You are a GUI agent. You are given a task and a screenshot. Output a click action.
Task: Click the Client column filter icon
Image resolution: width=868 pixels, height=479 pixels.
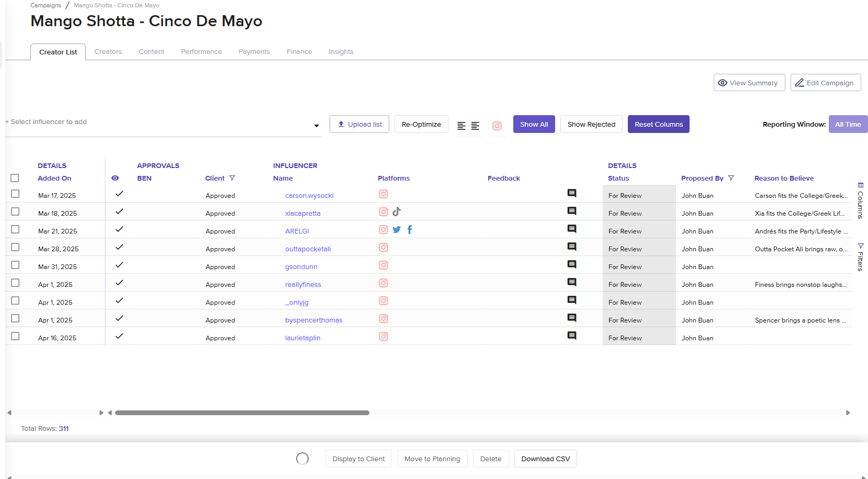pyautogui.click(x=232, y=178)
